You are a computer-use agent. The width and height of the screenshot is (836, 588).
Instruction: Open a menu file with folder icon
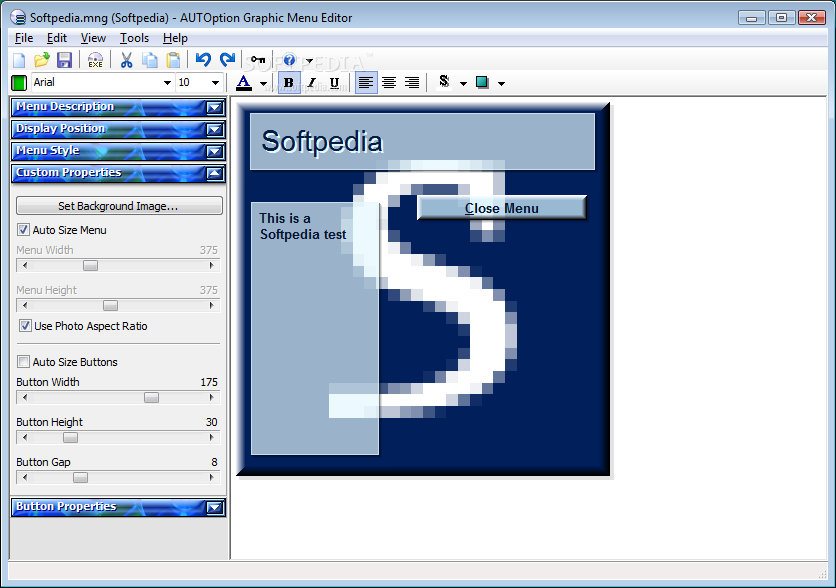tap(42, 60)
